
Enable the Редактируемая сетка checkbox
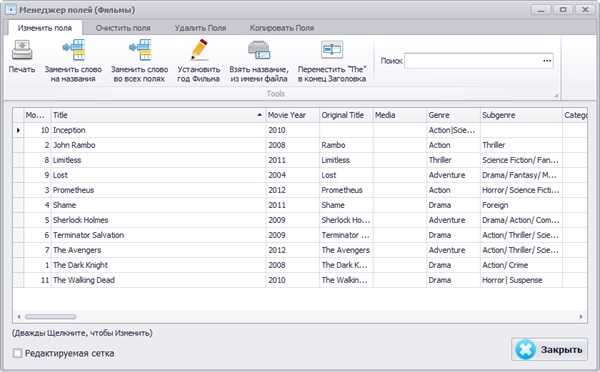[x=17, y=353]
